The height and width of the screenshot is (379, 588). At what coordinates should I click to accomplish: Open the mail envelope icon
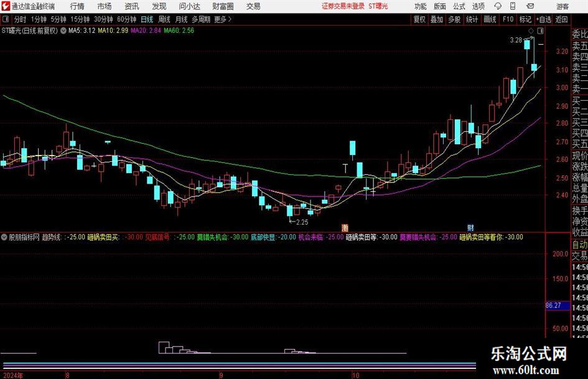coord(530,6)
